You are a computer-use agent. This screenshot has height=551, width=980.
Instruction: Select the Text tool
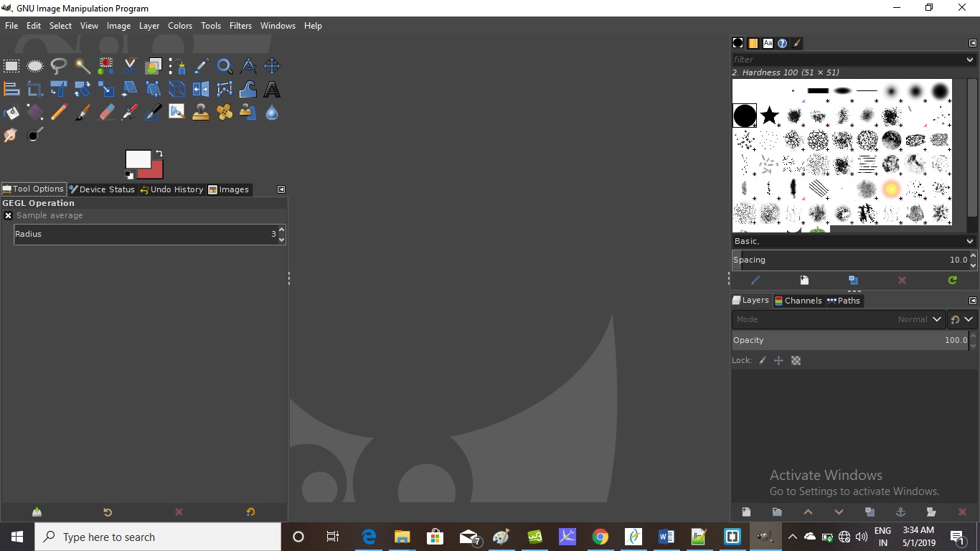(272, 90)
